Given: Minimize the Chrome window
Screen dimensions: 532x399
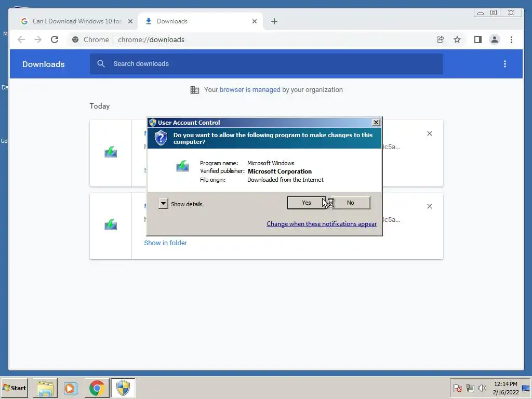Looking at the screenshot, I should pos(481,13).
